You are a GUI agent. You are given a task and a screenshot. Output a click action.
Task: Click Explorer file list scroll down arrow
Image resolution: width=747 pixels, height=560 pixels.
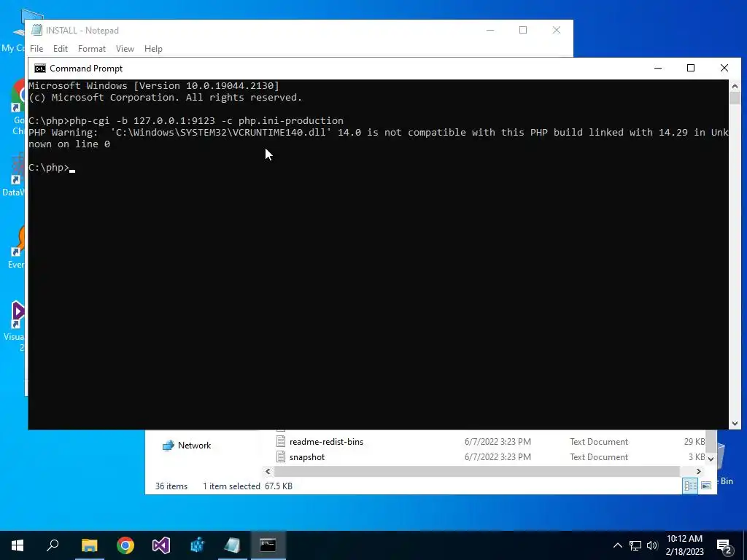pyautogui.click(x=711, y=459)
